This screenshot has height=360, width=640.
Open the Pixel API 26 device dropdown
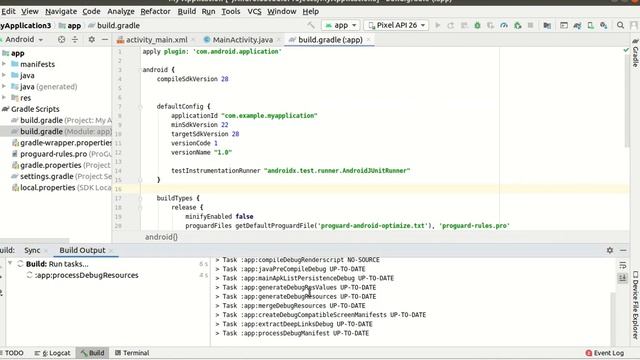coord(397,25)
